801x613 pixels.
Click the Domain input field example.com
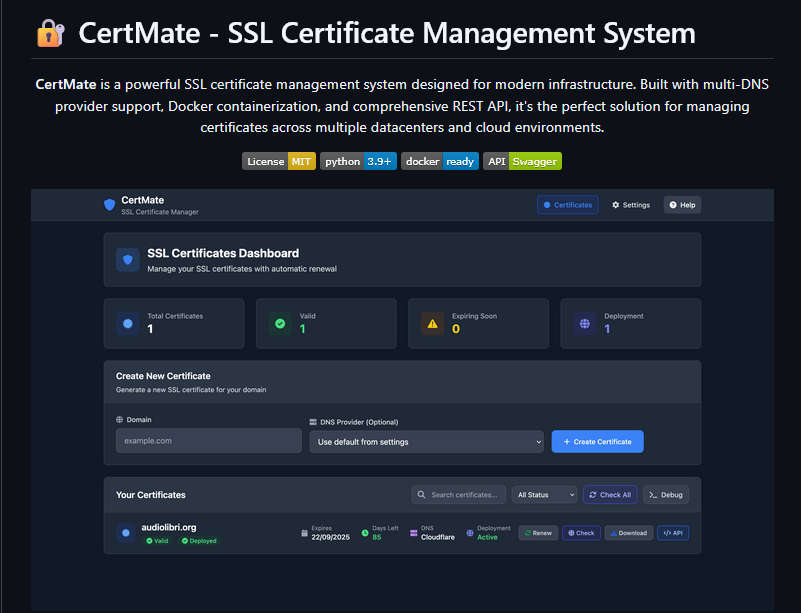coord(208,440)
